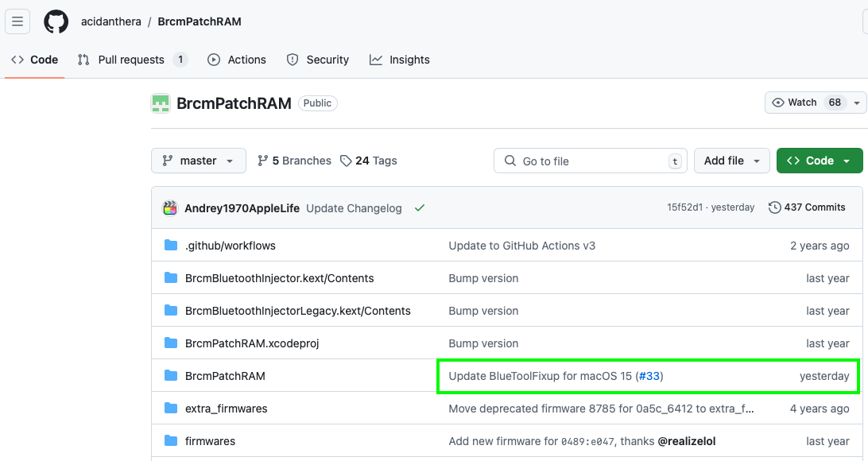Click the Go to file search field

click(588, 161)
